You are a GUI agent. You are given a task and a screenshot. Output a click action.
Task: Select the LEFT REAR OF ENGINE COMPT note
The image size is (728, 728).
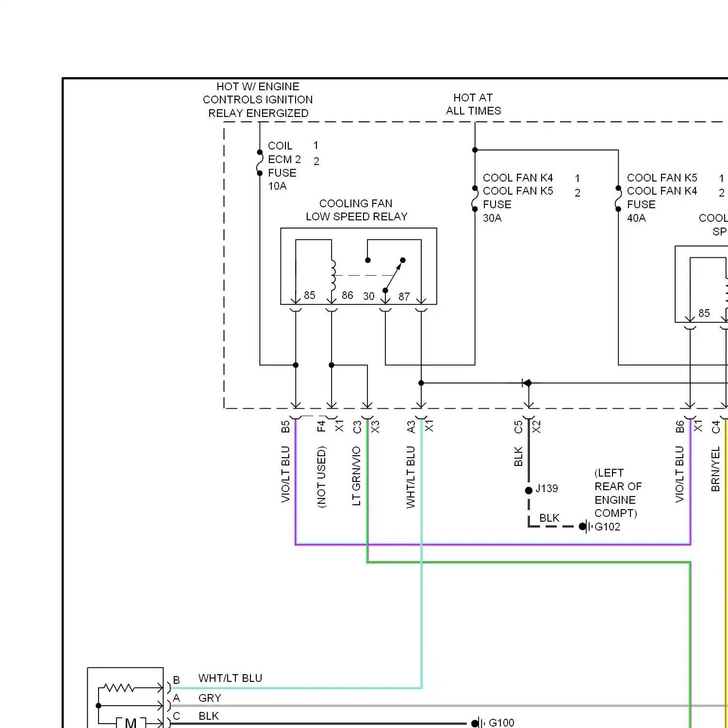pyautogui.click(x=618, y=493)
